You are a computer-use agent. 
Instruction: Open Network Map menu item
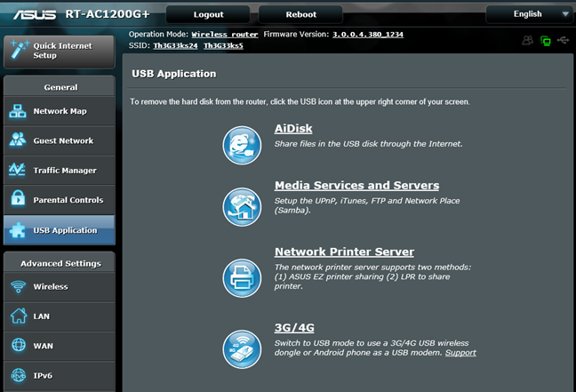[60, 111]
